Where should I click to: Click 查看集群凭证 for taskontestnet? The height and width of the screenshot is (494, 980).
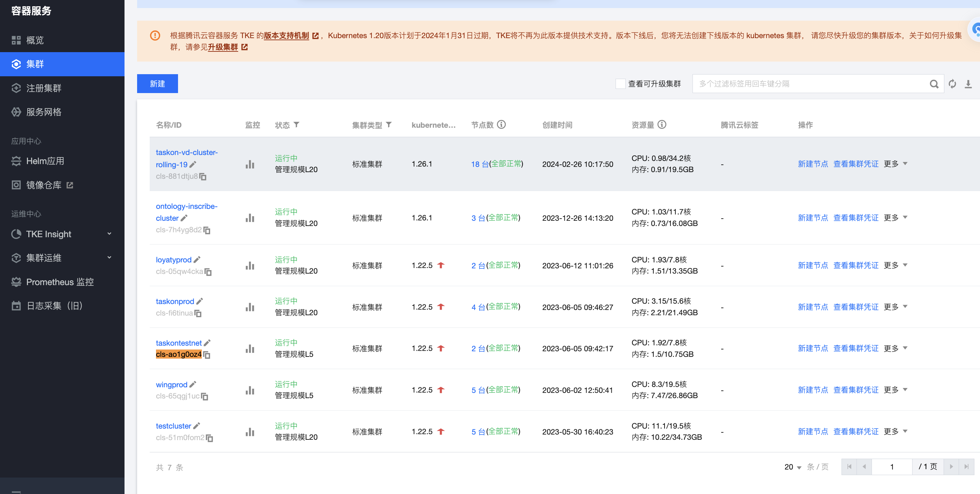[855, 348]
